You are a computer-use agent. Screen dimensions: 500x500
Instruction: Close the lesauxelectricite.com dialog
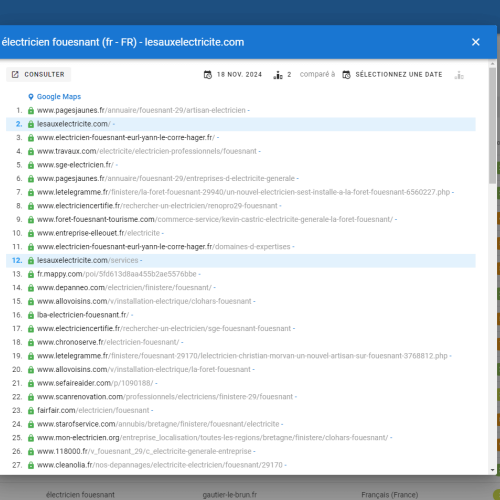tap(476, 42)
